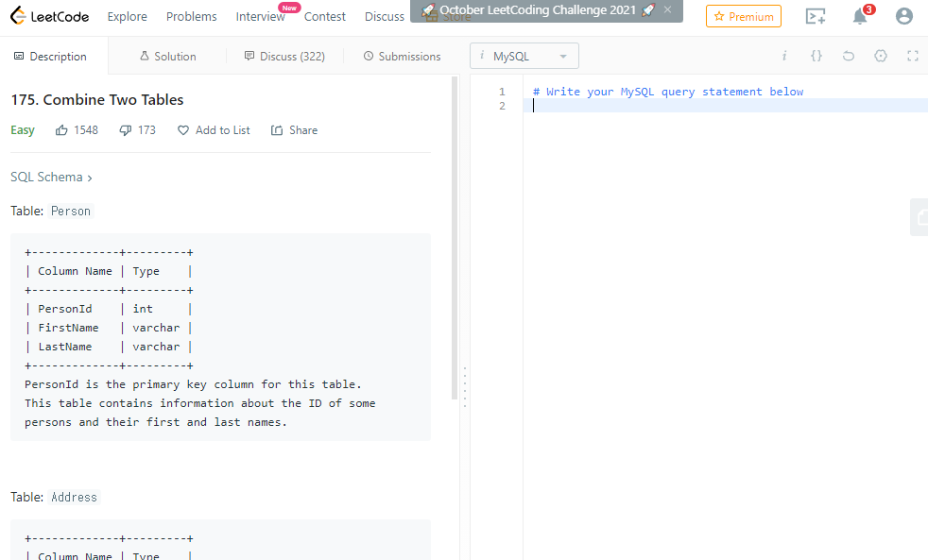The height and width of the screenshot is (560, 928).
Task: Switch to the Solution tab
Action: coord(168,56)
